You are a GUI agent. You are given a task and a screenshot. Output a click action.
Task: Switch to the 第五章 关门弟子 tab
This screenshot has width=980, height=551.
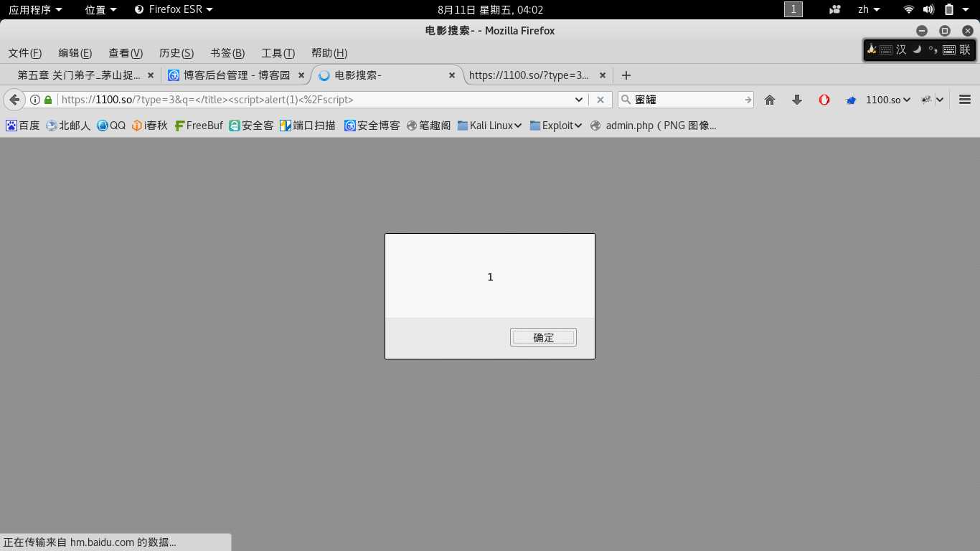point(79,75)
